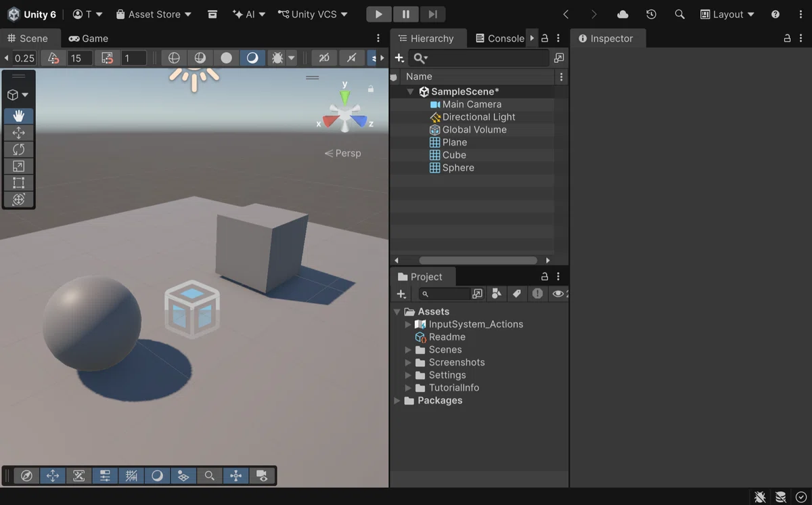Select the Hand view tool
Image resolution: width=812 pixels, height=505 pixels.
click(x=18, y=116)
